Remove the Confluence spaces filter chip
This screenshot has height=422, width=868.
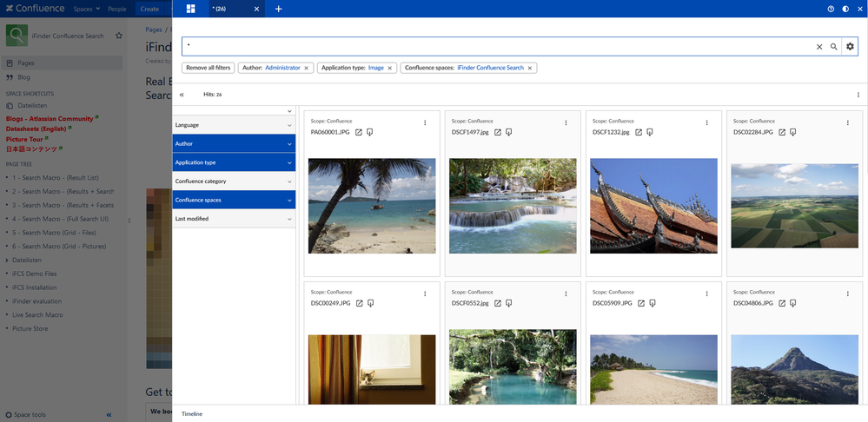pyautogui.click(x=530, y=68)
